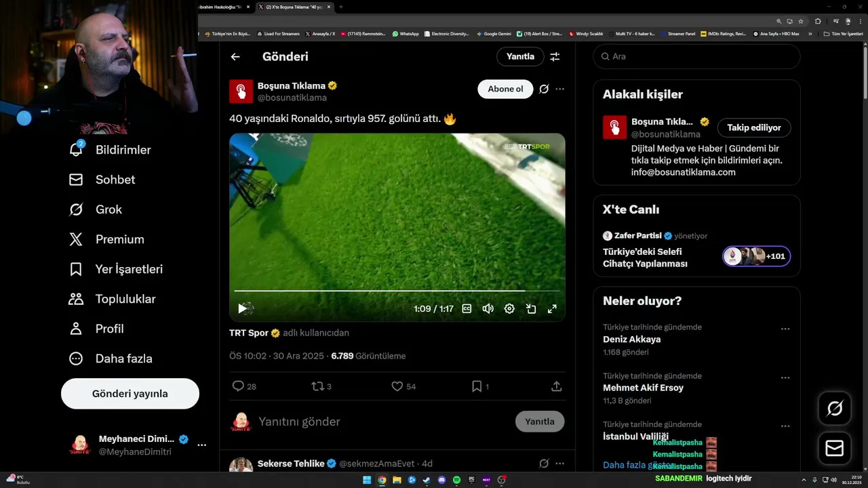
Task: Open Grok icon next to Abone ol
Action: 544,89
